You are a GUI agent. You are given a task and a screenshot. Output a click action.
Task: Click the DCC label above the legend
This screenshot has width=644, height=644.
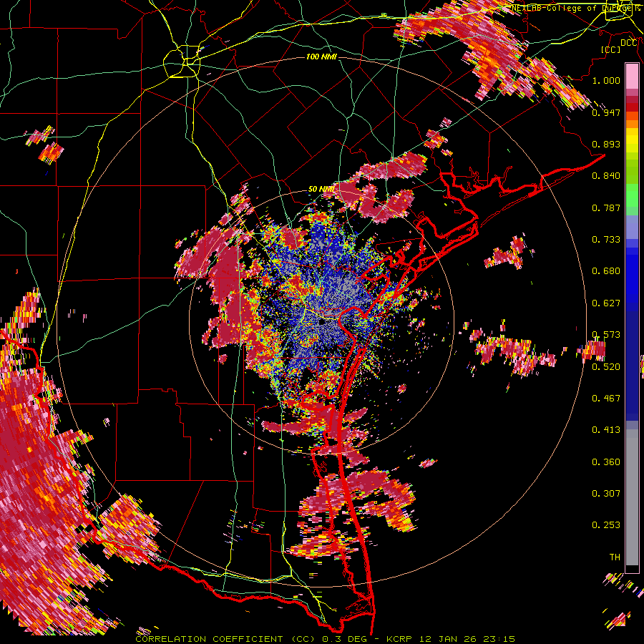click(x=629, y=43)
